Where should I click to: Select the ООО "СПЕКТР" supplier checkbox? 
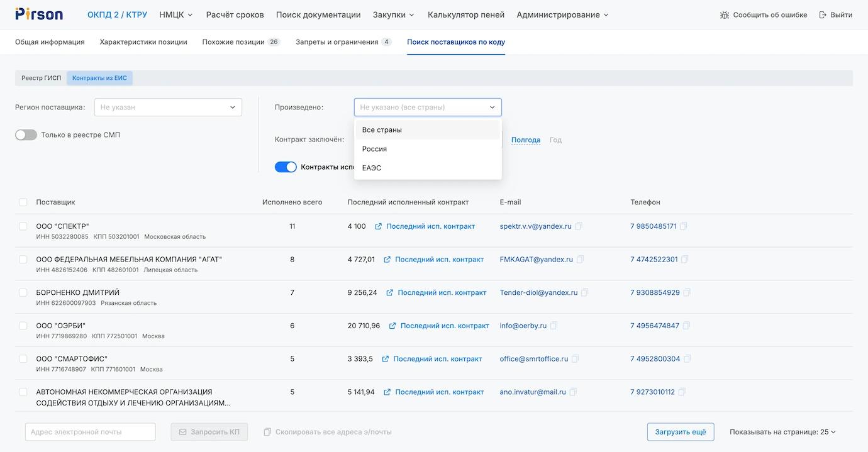click(x=23, y=226)
